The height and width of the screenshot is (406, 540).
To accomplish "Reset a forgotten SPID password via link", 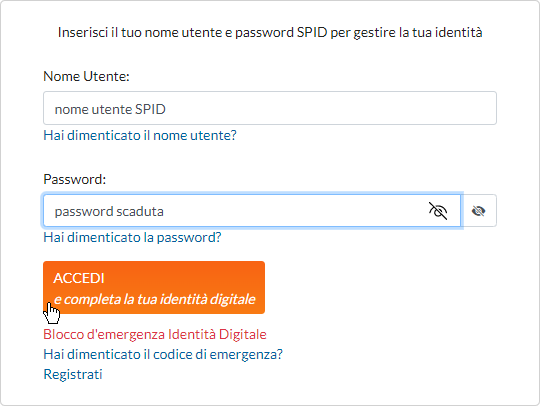I will click(132, 238).
